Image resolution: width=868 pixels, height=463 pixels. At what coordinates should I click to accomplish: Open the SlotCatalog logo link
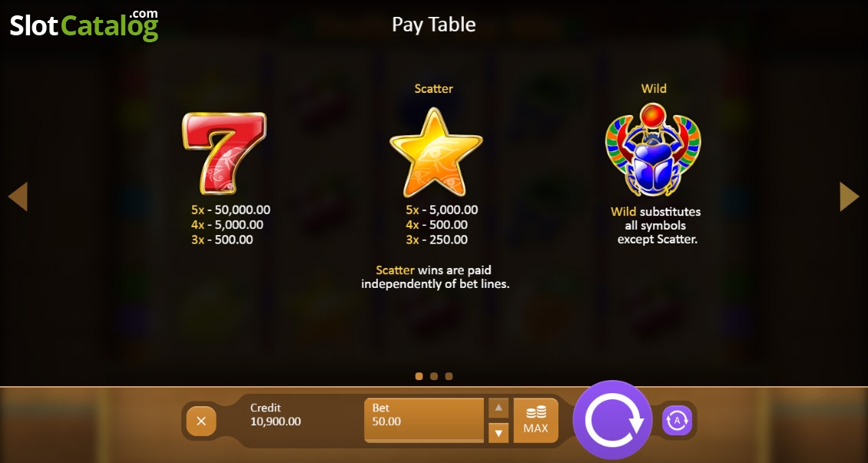tap(84, 25)
